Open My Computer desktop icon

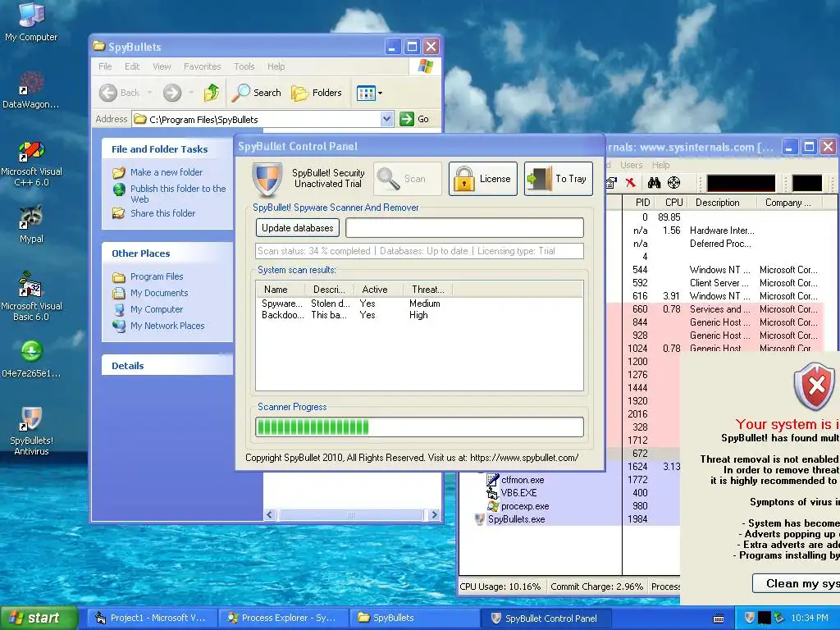tap(31, 21)
